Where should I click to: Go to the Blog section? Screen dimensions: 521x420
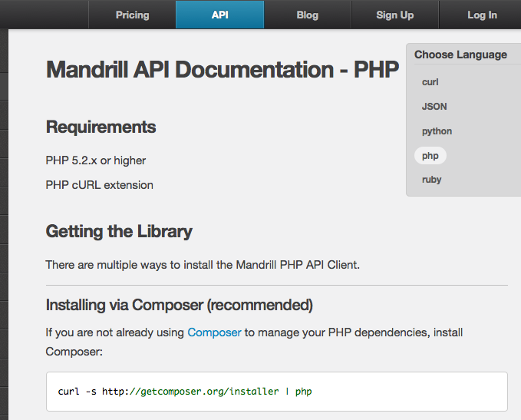[x=308, y=15]
